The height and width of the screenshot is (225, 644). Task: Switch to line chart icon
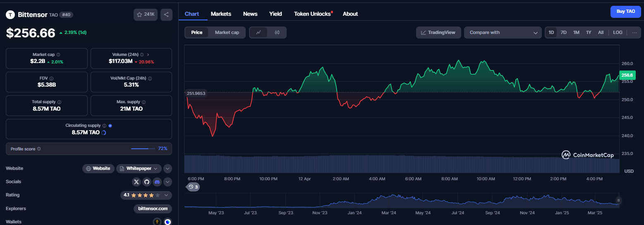tap(259, 32)
